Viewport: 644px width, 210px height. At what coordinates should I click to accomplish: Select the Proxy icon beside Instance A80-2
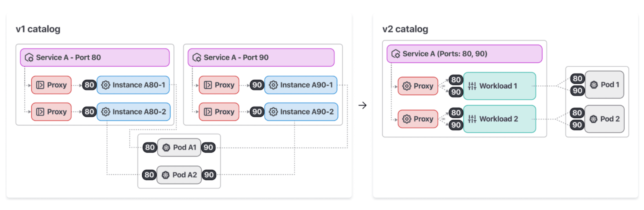[40, 112]
